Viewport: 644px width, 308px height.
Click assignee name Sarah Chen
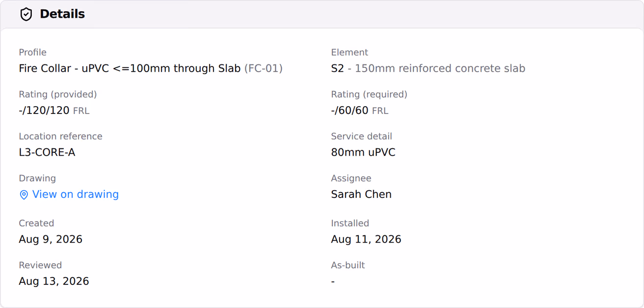[361, 194]
